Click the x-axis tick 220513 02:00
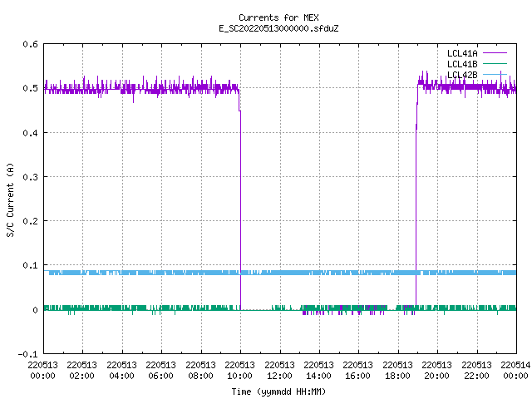Viewport: 532px width, 399px height. [81, 370]
